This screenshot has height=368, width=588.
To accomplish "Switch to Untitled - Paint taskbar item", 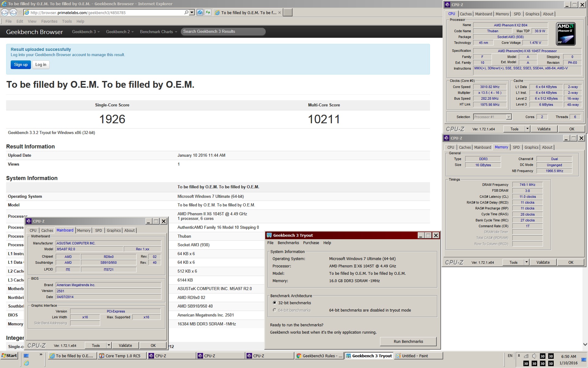I will (418, 356).
